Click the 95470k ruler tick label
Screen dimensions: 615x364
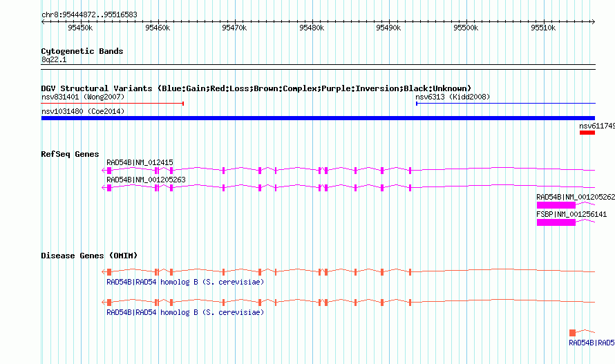point(234,28)
